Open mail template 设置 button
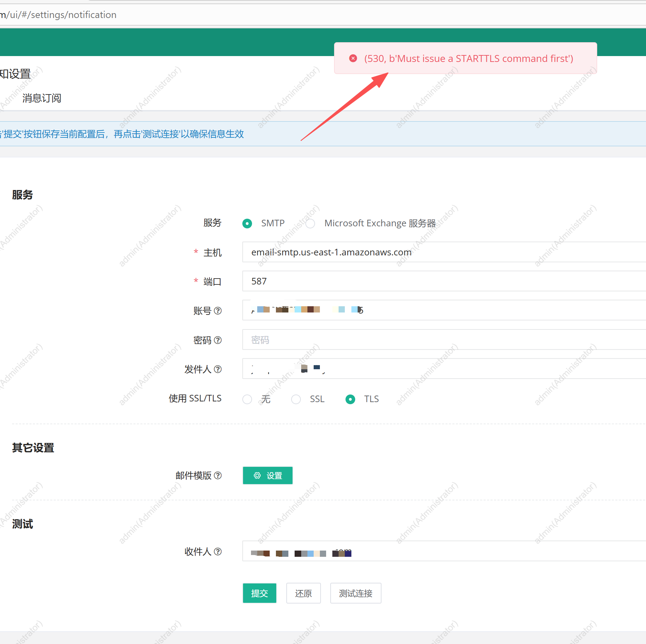Viewport: 646px width, 644px height. click(x=268, y=475)
